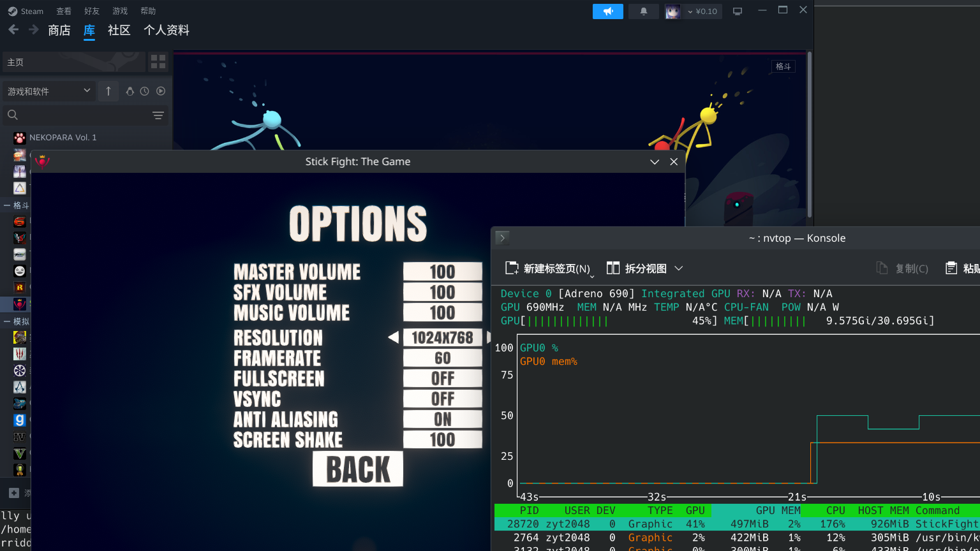Go forward with Steam's right arrow
This screenshot has width=980, height=551.
point(33,30)
